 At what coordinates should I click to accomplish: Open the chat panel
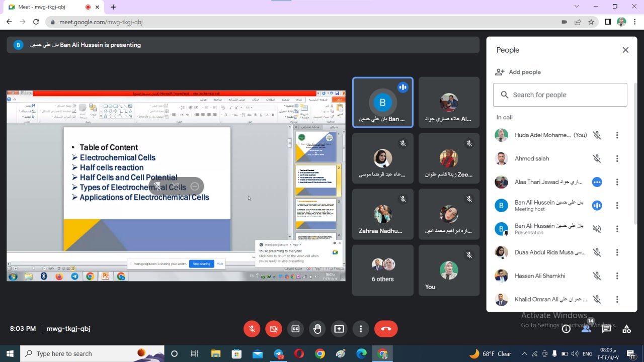606,329
